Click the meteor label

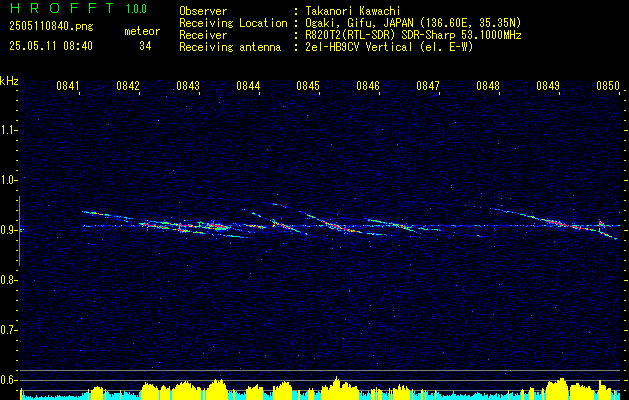point(142,31)
